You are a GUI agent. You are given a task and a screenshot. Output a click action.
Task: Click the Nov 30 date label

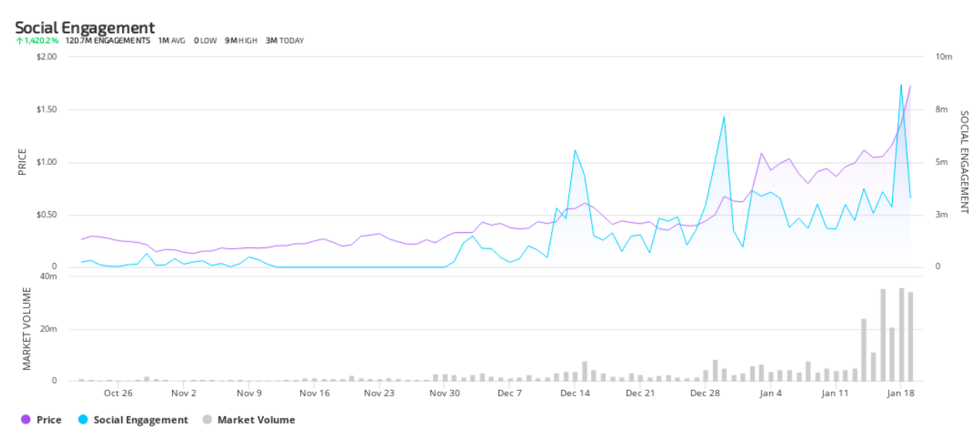pos(444,393)
